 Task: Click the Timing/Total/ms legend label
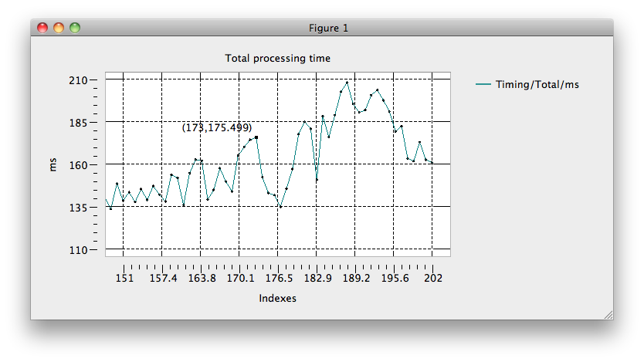click(x=537, y=85)
